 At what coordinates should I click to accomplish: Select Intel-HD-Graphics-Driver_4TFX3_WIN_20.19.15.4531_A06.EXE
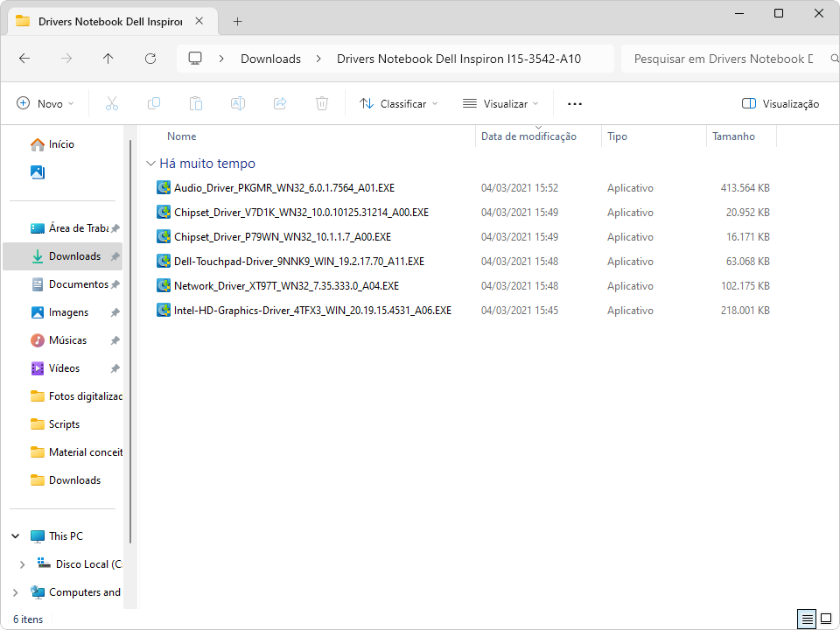(312, 310)
